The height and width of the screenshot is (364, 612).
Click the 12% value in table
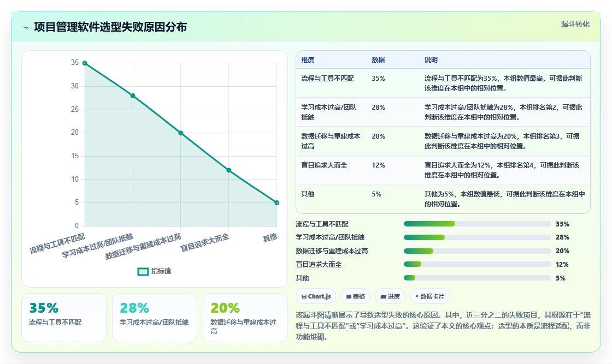378,165
